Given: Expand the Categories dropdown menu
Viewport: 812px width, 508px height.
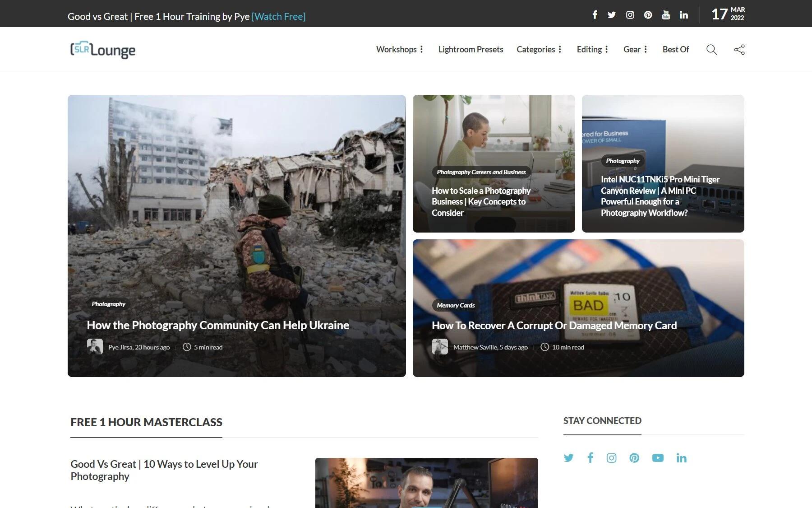Looking at the screenshot, I should click(x=539, y=50).
